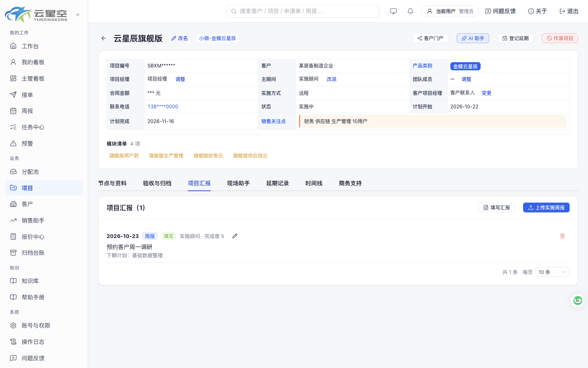This screenshot has height=368, width=588.
Task: Click 变更 next to 客户联系人
Action: 486,93
